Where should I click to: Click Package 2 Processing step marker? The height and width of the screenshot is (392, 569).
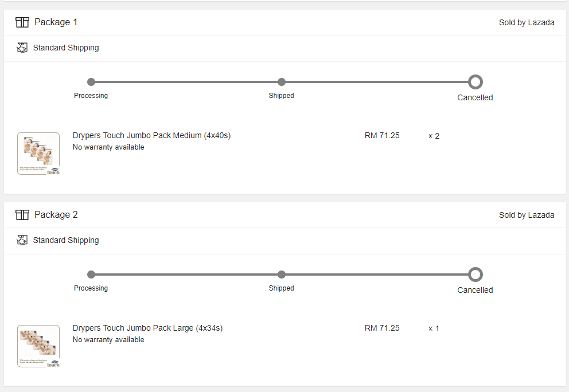pos(91,275)
